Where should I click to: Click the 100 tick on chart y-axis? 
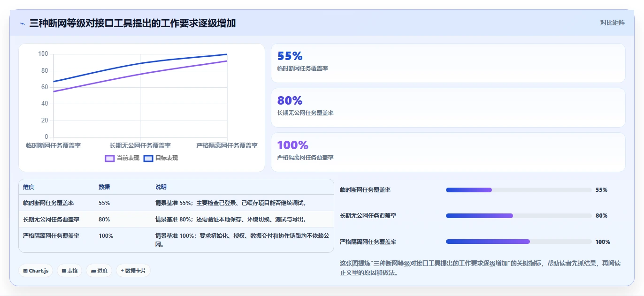pos(43,54)
